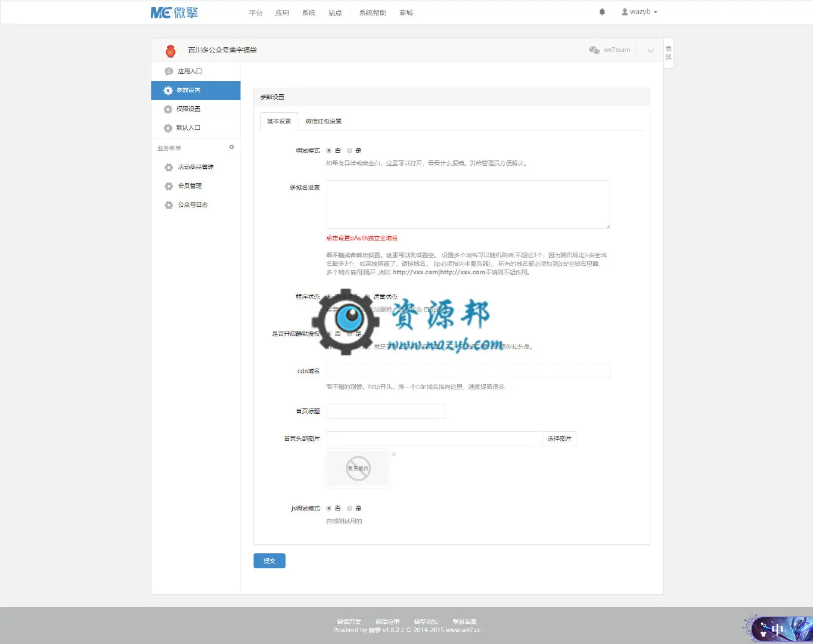Open 系统帮助 in top navigation

click(x=373, y=13)
